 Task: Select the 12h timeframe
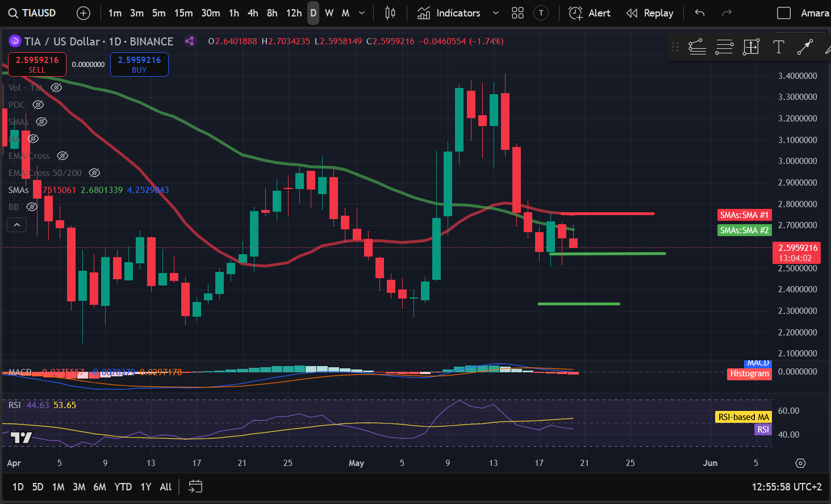[x=294, y=13]
